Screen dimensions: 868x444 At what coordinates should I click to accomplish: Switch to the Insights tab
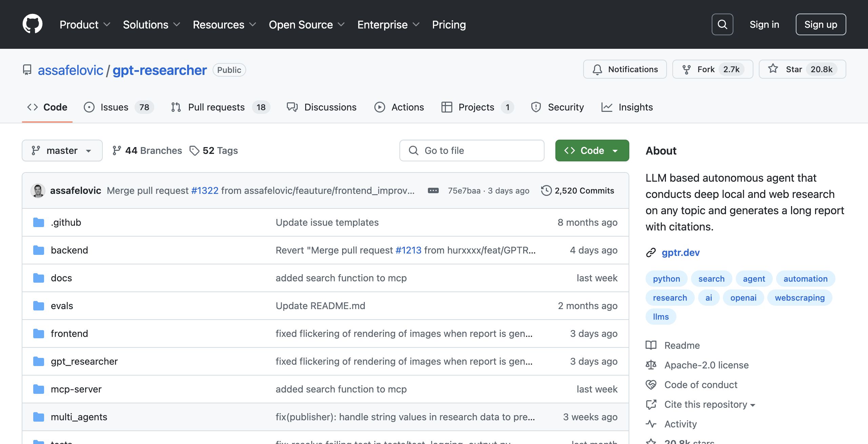click(627, 107)
